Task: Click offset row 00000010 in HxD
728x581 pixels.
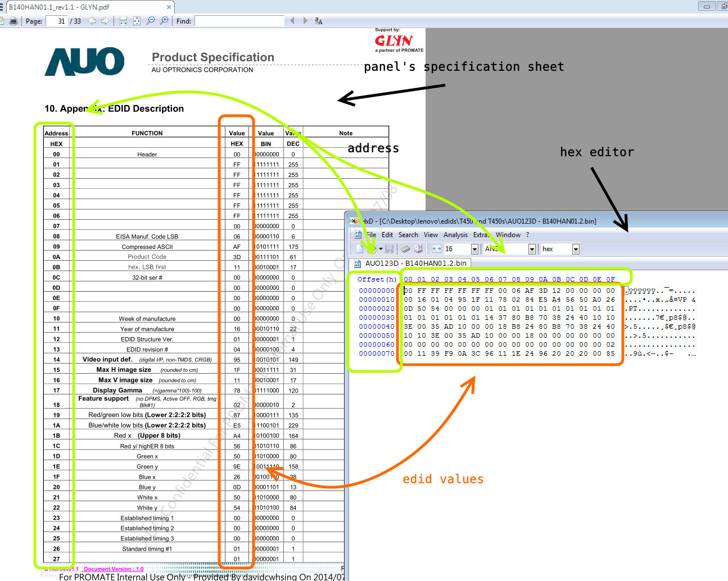Action: (x=377, y=299)
